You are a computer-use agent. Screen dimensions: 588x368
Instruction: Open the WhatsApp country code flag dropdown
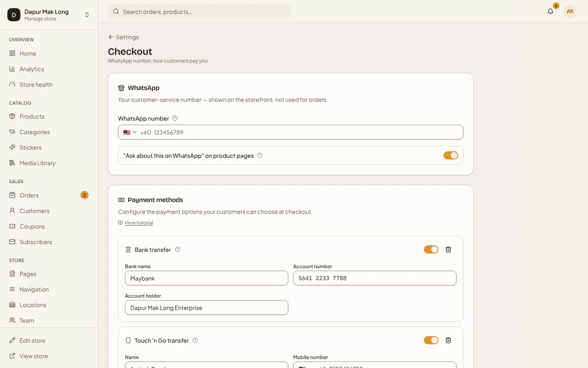tap(130, 132)
